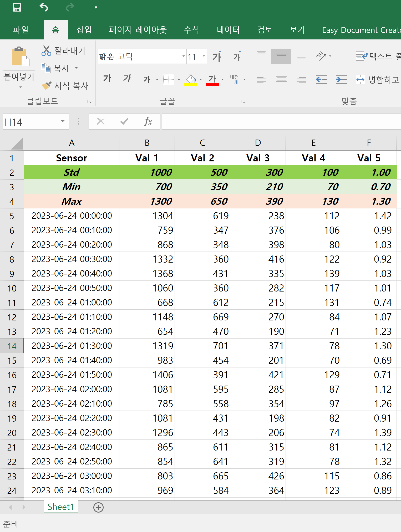Screen dimensions: 401x532
Task: Expand the font size 11 dropdown arrow
Action: (x=204, y=56)
